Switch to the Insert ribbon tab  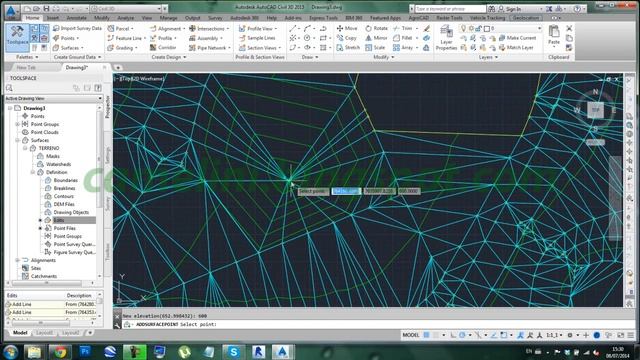(x=53, y=18)
